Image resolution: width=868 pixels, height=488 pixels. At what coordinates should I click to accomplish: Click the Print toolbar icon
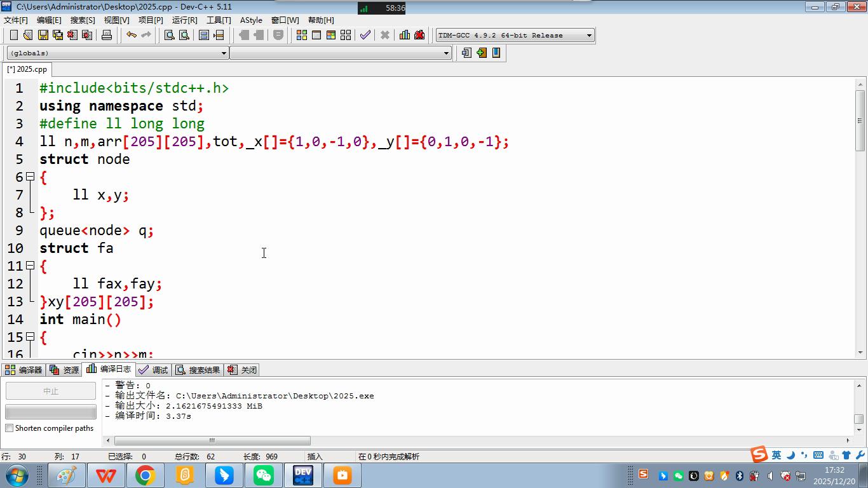107,35
